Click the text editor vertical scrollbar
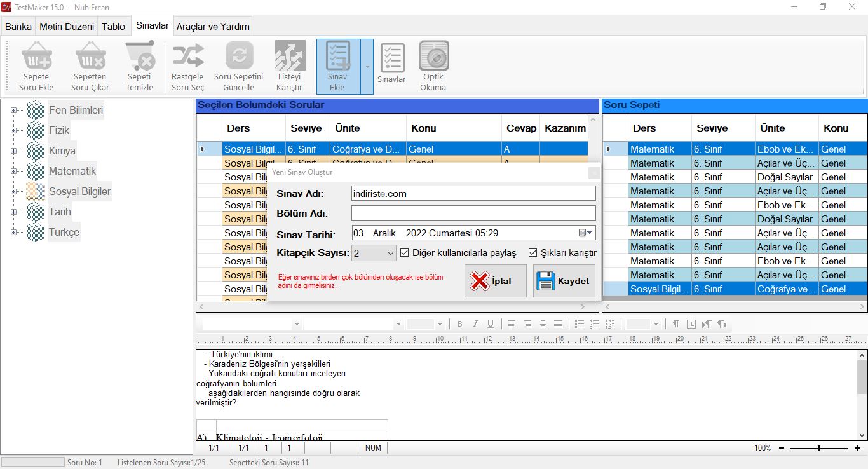The height and width of the screenshot is (469, 868). click(862, 395)
